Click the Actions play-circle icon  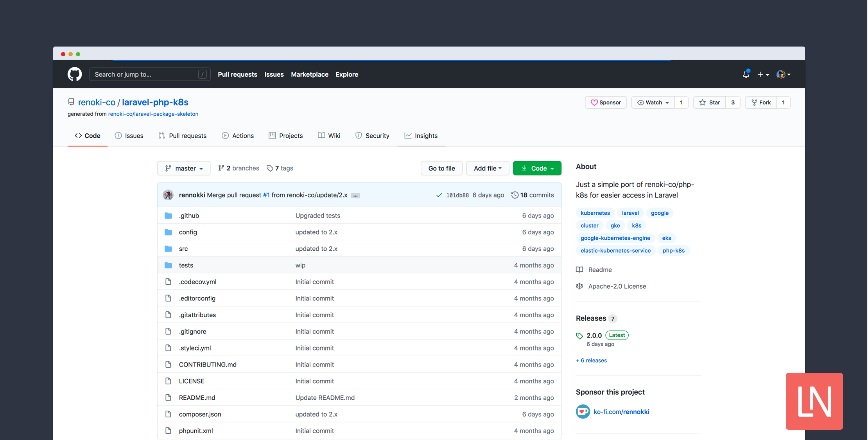[224, 135]
